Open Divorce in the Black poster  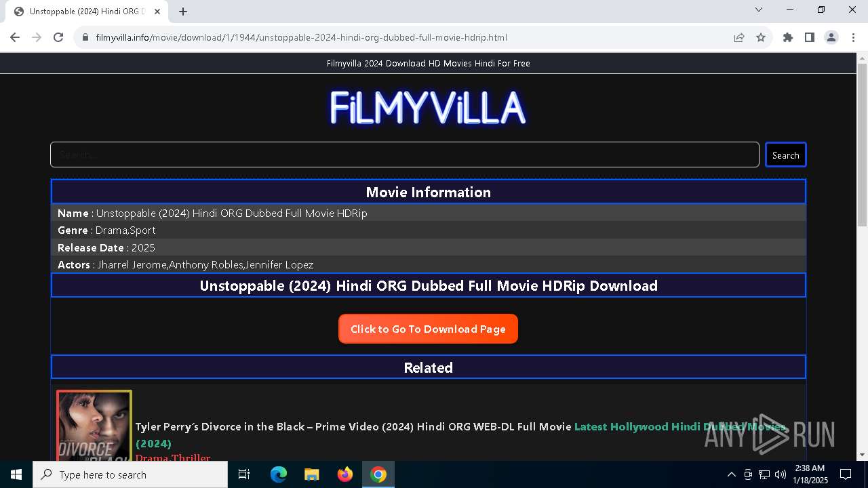pyautogui.click(x=94, y=426)
